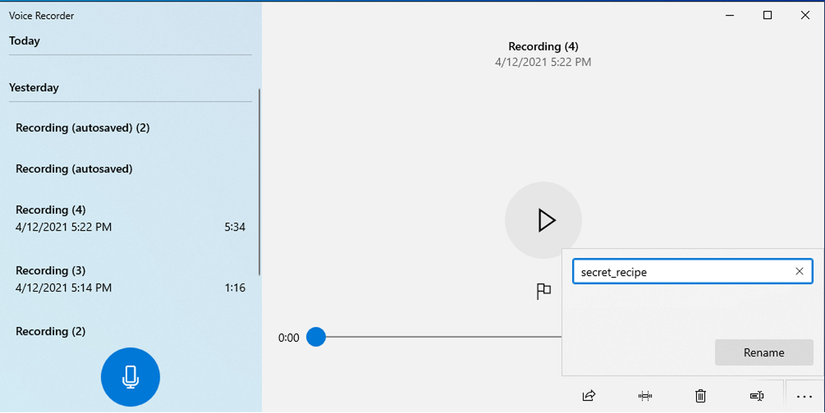
Task: Click the rename icon in the bottom toolbar
Action: point(757,396)
